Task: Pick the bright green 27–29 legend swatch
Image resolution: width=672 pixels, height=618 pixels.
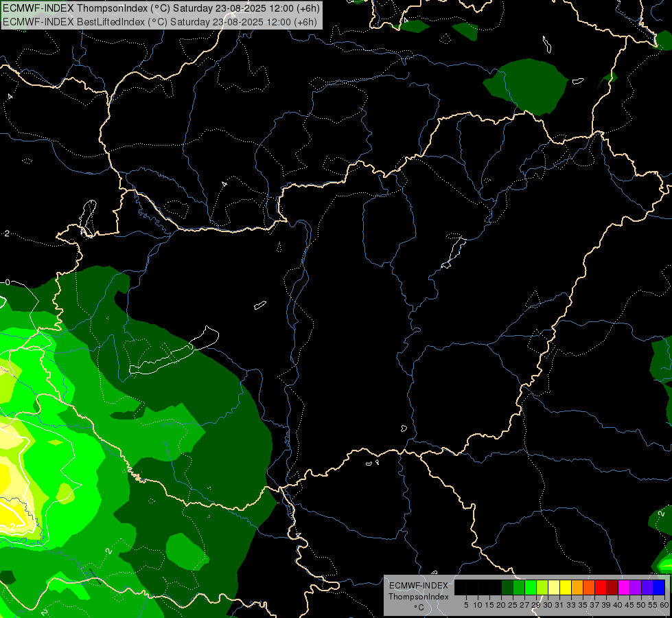Action: click(x=531, y=587)
